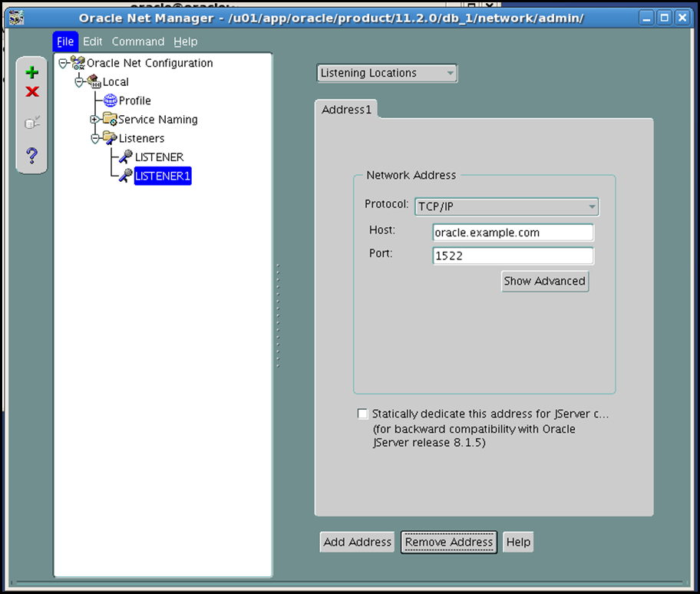This screenshot has height=594, width=700.
Task: Open the Listening Locations dropdown
Action: pyautogui.click(x=387, y=73)
